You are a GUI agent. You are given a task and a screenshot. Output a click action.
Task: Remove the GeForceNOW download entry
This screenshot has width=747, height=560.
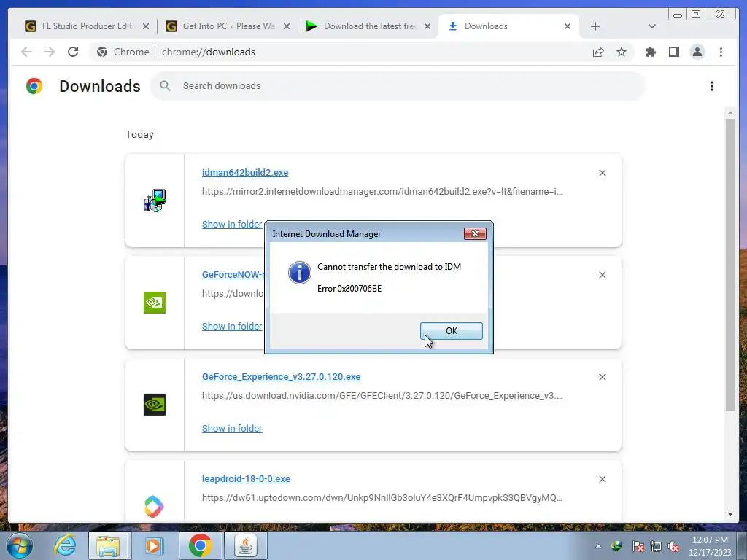pyautogui.click(x=602, y=275)
